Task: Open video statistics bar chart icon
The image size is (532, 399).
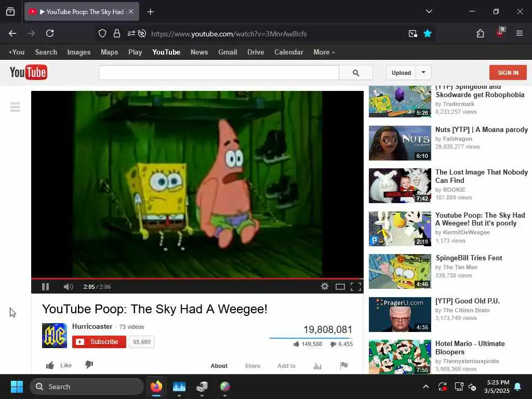Action: click(317, 366)
